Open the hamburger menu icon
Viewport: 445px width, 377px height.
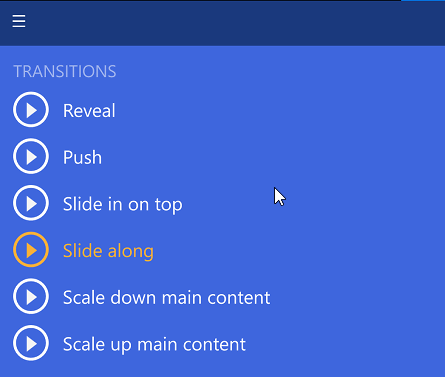19,21
